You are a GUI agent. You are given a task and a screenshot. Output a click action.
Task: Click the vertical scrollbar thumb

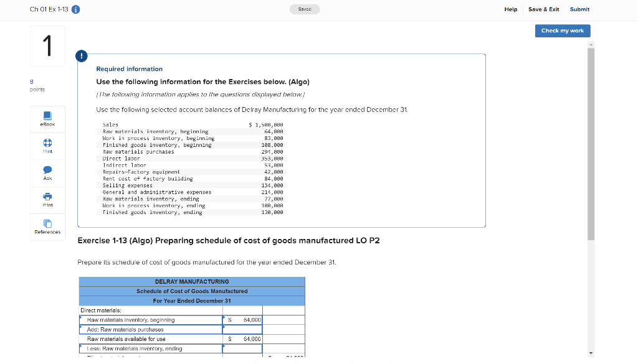pos(591,144)
